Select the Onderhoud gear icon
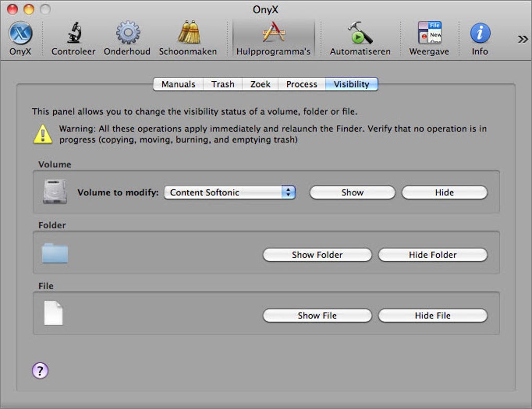 (x=127, y=38)
